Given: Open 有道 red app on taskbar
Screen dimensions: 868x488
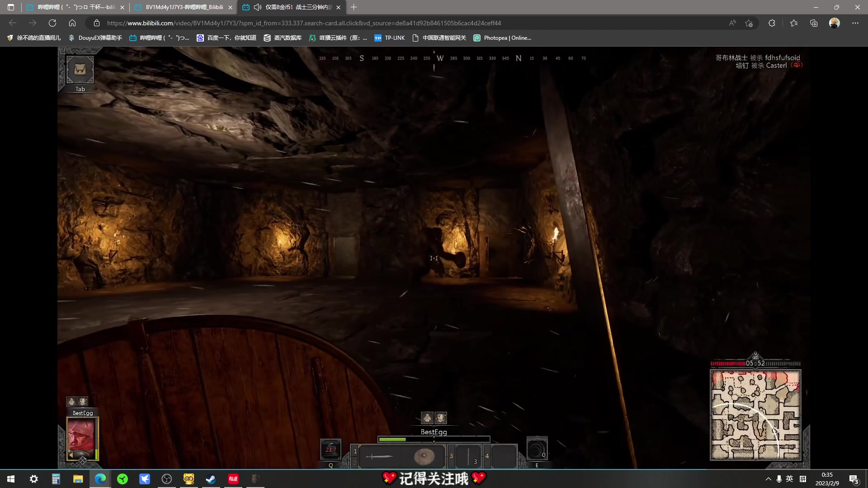Looking at the screenshot, I should 233,479.
